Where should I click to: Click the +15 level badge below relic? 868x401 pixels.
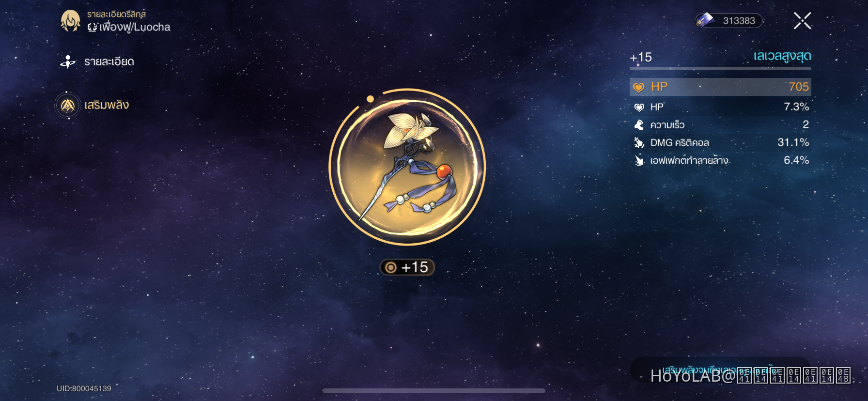coord(407,267)
